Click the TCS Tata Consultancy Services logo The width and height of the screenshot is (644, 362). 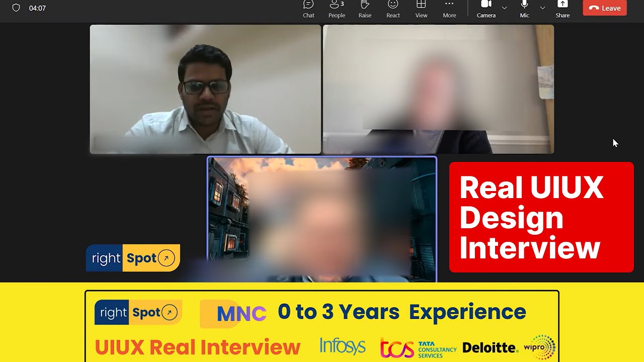[x=418, y=348]
